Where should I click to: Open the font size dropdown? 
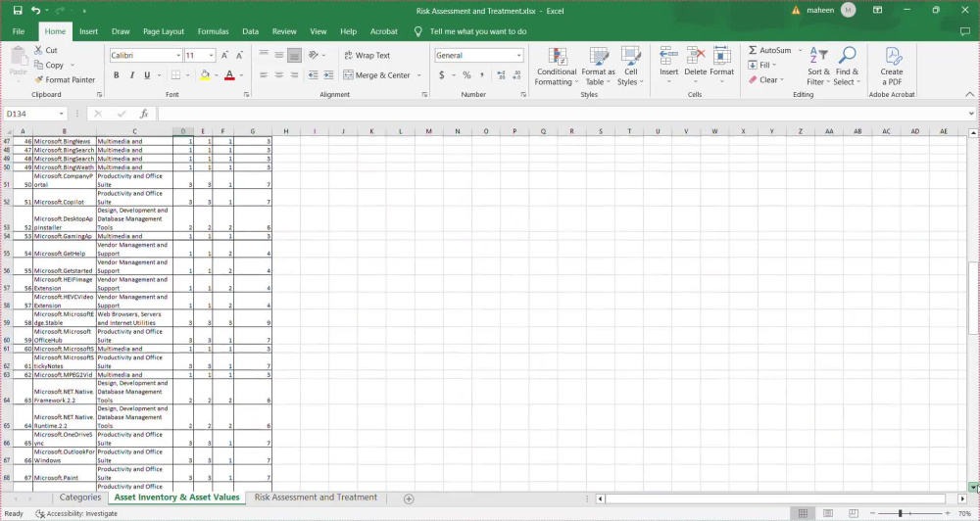point(212,56)
